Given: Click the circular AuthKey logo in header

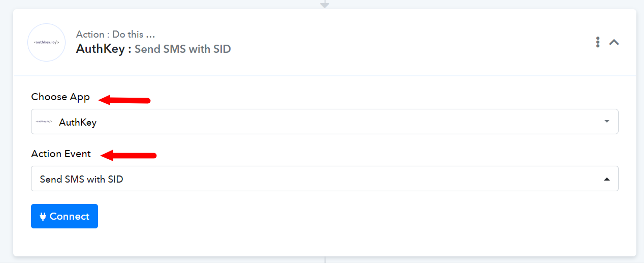Looking at the screenshot, I should pyautogui.click(x=46, y=43).
